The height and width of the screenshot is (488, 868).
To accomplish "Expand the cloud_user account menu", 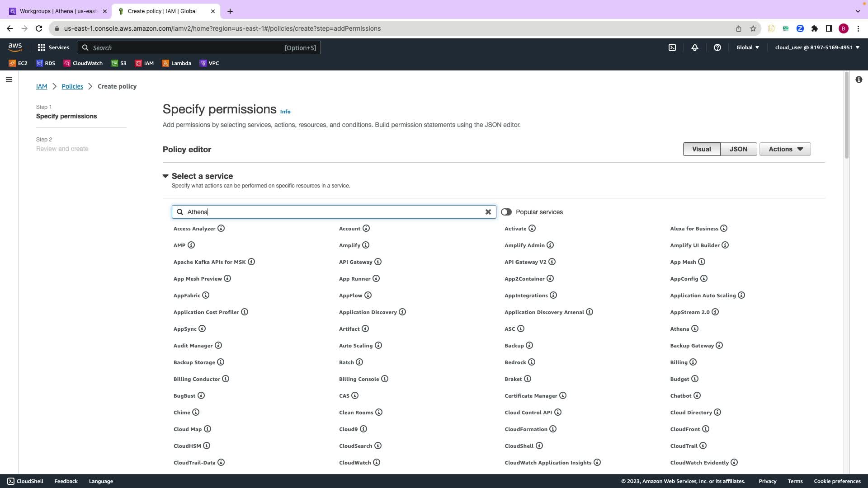I will pyautogui.click(x=817, y=47).
